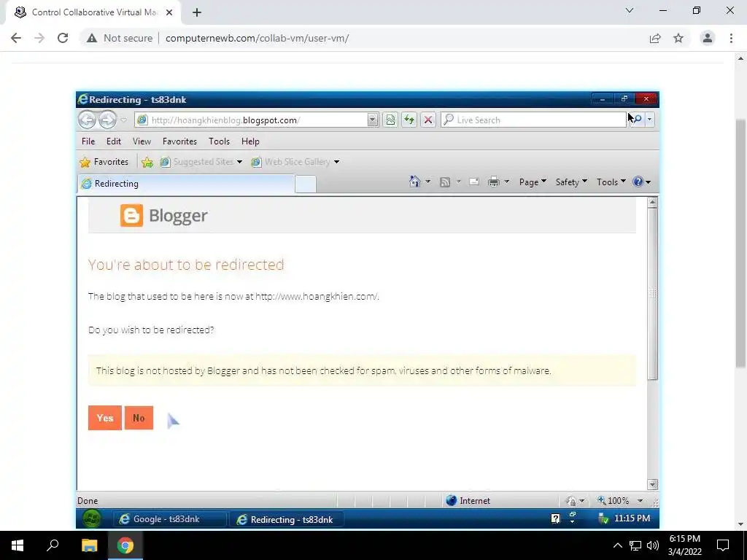Click VM tray network status icon

[603, 518]
